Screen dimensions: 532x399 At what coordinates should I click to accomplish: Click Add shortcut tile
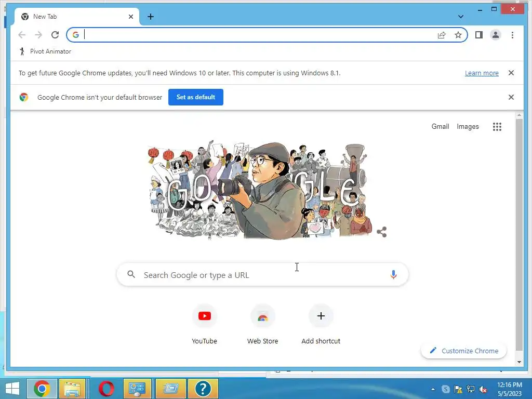click(x=321, y=324)
